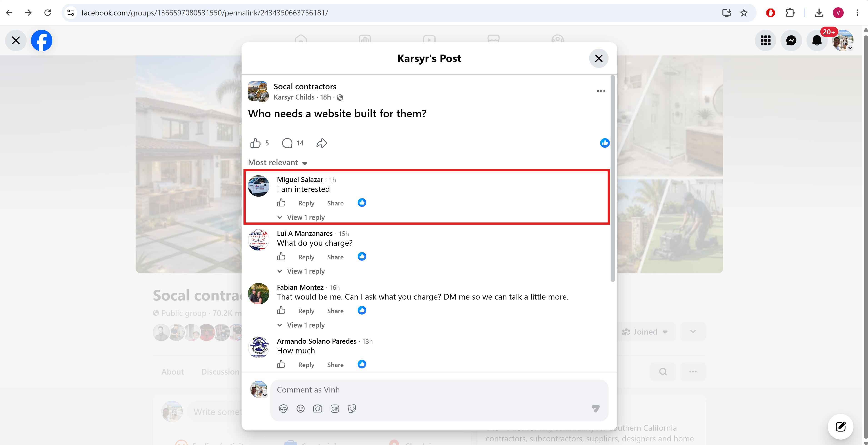Screen dimensions: 868x445
Task: Show Chrome downloads
Action: tap(819, 13)
